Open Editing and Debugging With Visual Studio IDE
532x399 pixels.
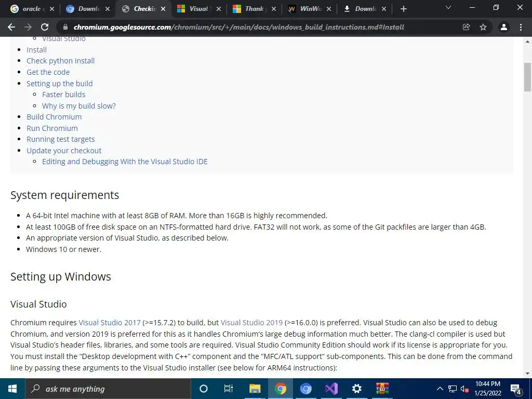[125, 162]
